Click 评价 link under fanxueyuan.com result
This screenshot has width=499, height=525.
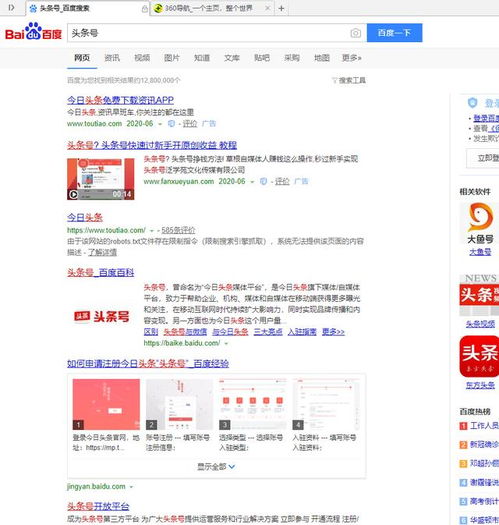coord(282,181)
